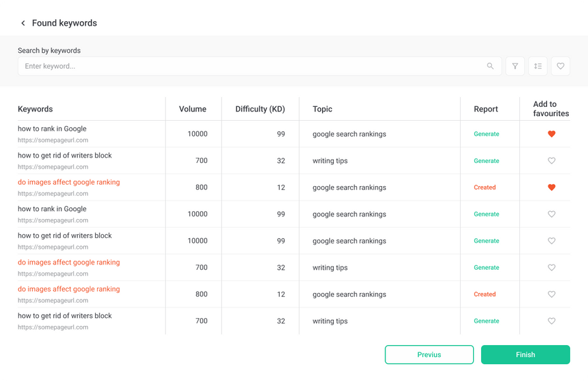The image size is (588, 382).
Task: Unfavourite the first "how to rank in Google" keyword
Action: pyautogui.click(x=552, y=134)
